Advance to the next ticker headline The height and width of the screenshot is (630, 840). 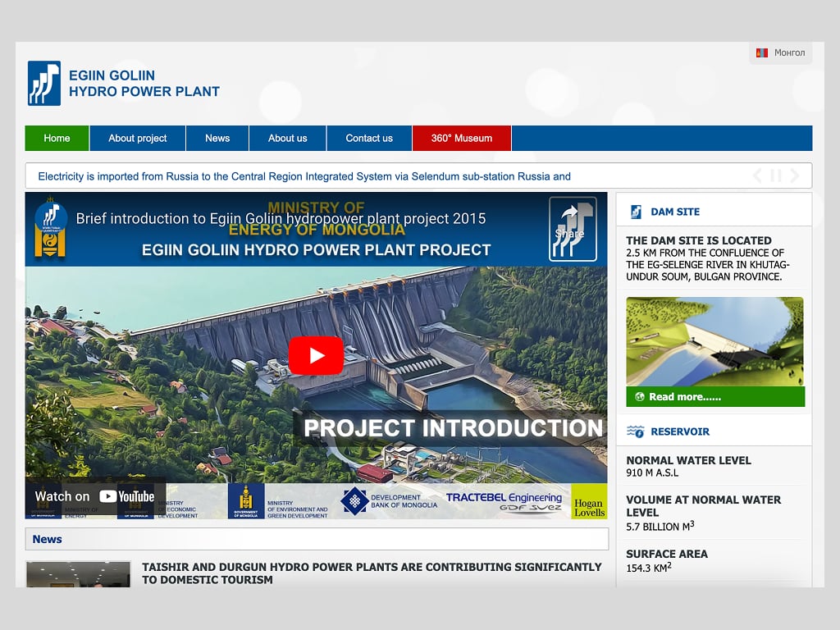click(x=794, y=175)
